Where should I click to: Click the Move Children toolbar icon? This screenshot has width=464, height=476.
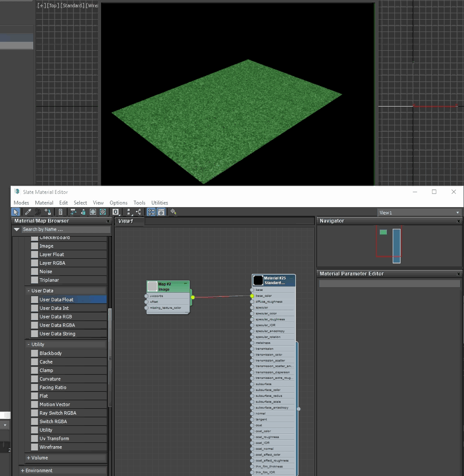(x=73, y=212)
